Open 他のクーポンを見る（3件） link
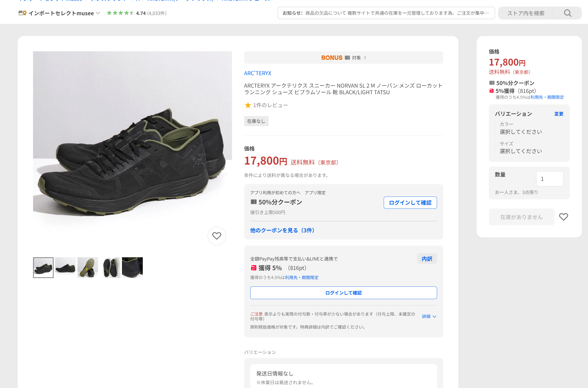The image size is (588, 388). [x=282, y=230]
